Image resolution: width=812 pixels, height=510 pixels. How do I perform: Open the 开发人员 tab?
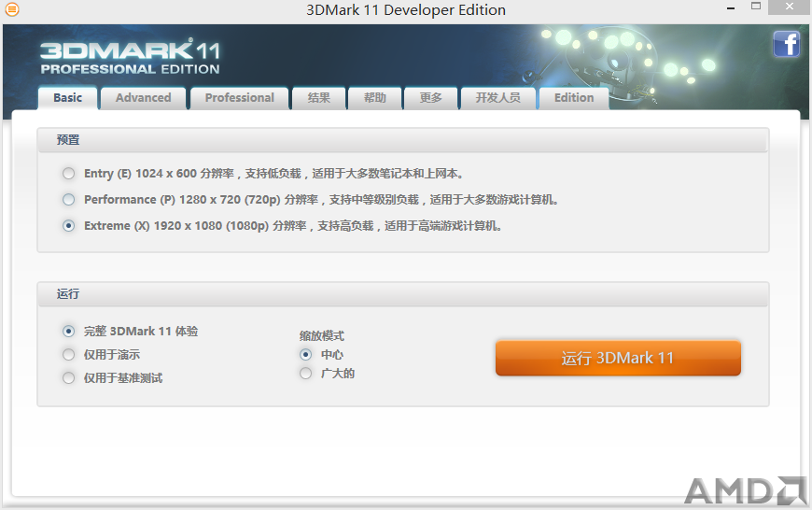498,98
